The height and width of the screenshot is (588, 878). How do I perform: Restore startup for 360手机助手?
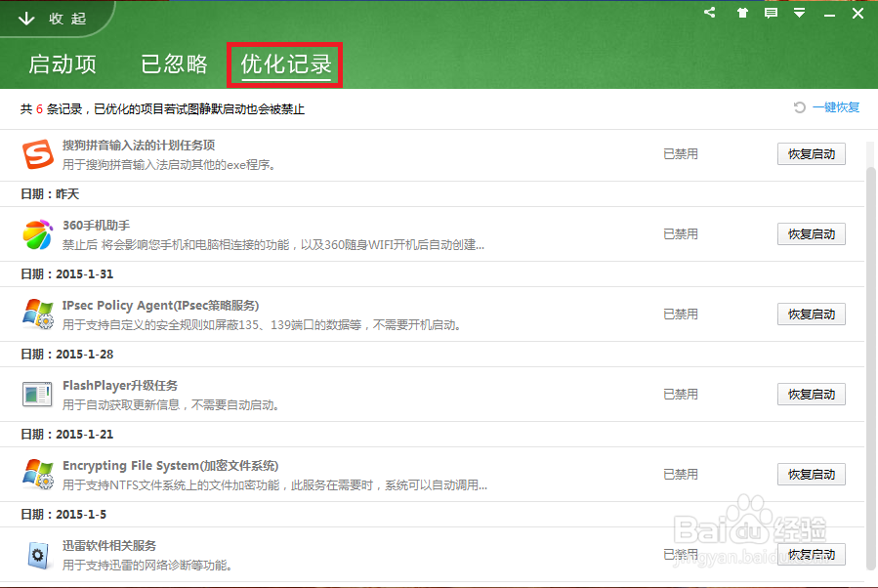812,234
